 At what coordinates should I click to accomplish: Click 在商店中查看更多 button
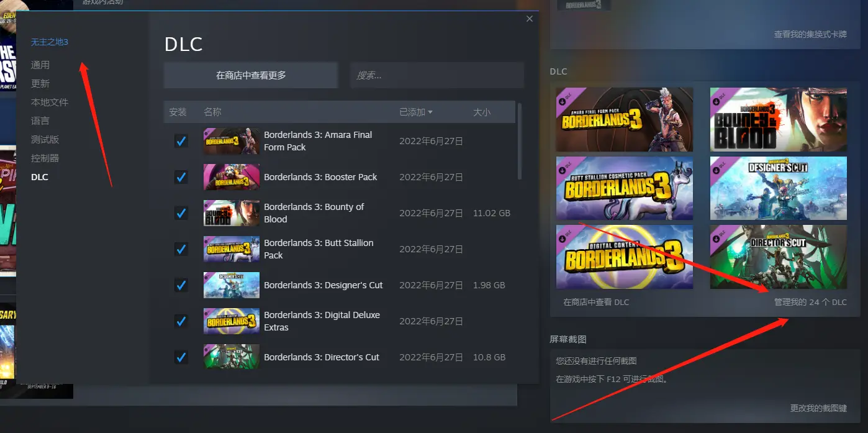tap(251, 75)
